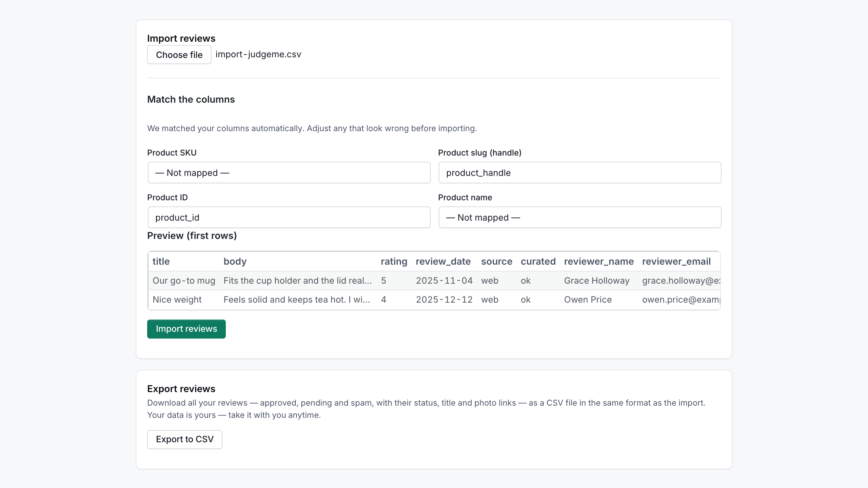Open the Product slug (handle) dropdown
Viewport: 868px width, 488px height.
580,172
